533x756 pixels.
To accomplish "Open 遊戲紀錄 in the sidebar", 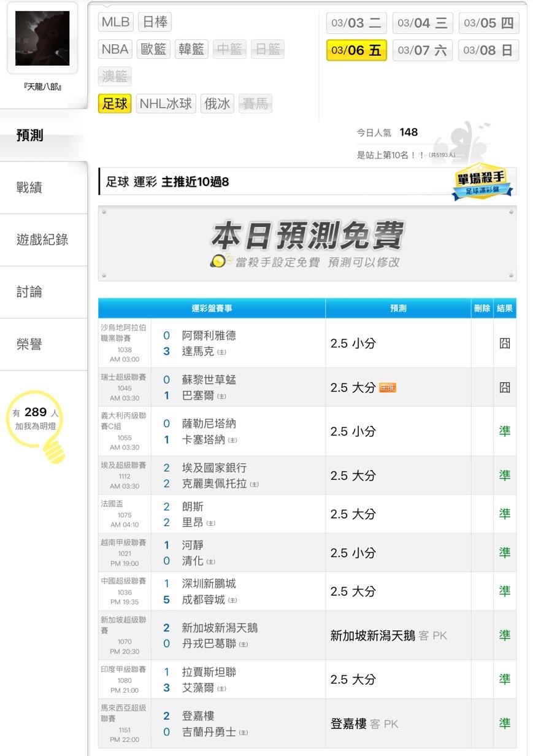I will [44, 240].
